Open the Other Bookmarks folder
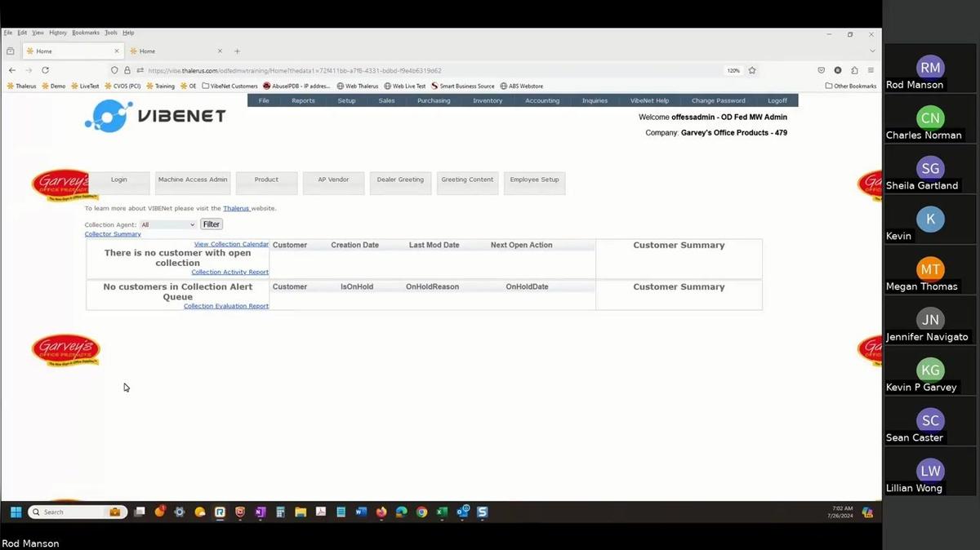 pyautogui.click(x=850, y=86)
